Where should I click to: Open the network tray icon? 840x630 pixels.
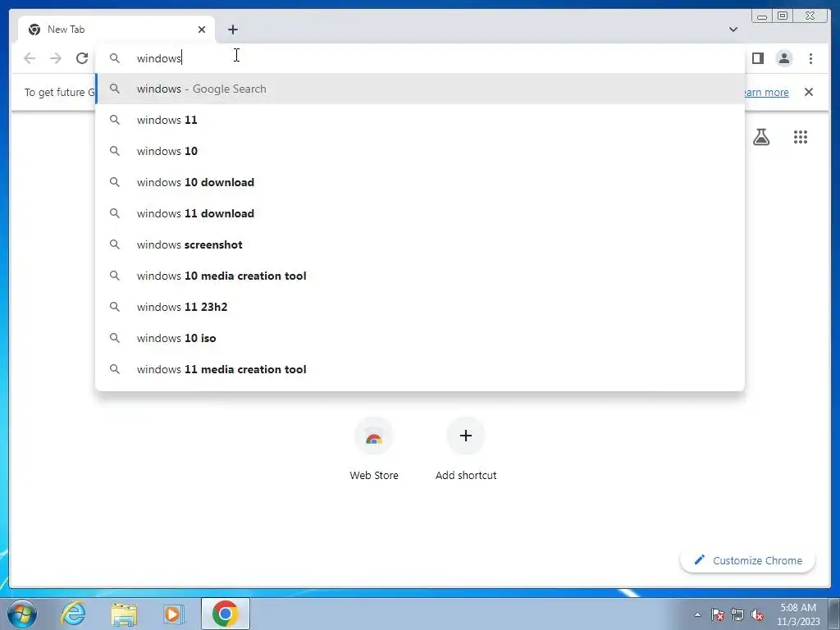coord(737,614)
